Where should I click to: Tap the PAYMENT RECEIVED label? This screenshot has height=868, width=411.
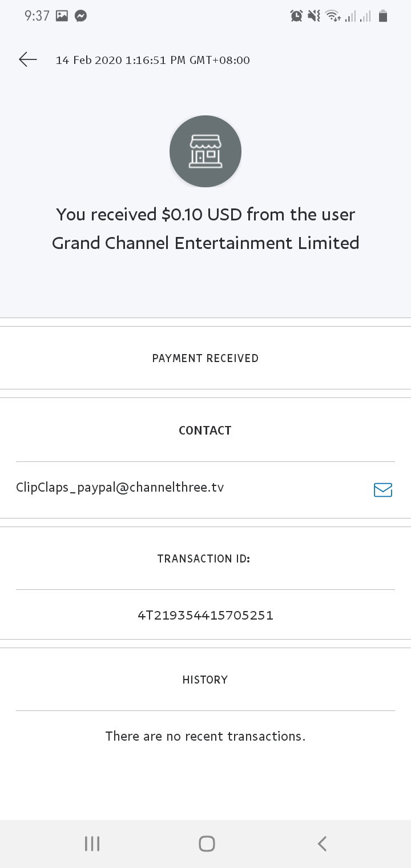[x=205, y=358]
